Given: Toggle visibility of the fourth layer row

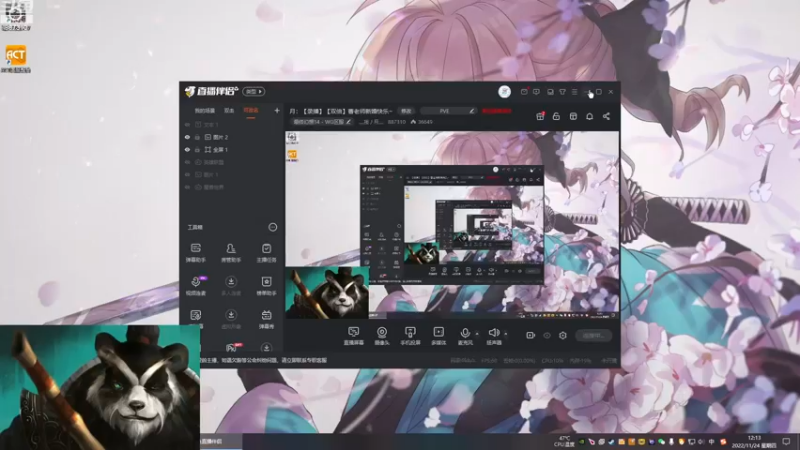Looking at the screenshot, I should [x=187, y=162].
